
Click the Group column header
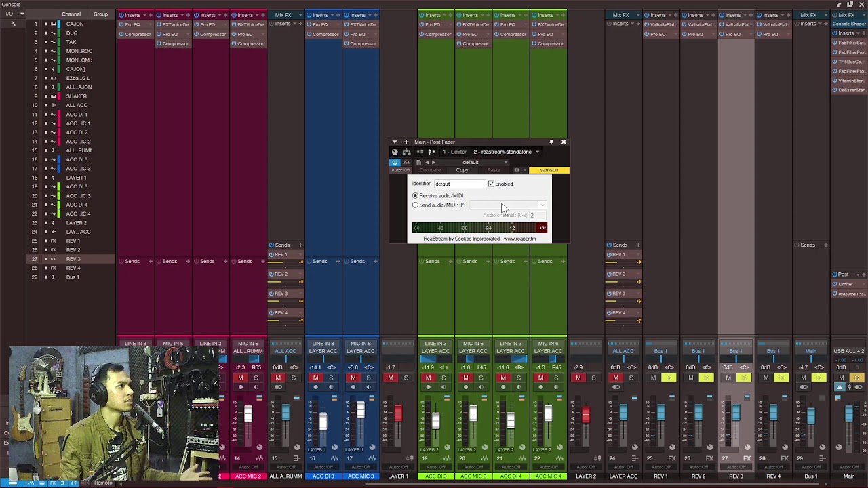(x=100, y=14)
